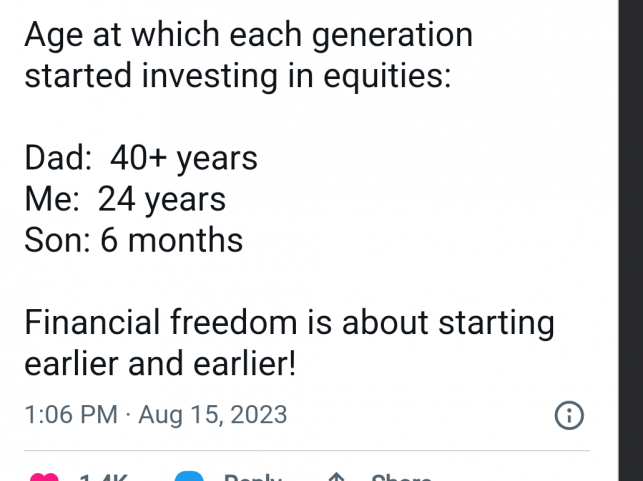Click the tweet info circle icon
The width and height of the screenshot is (643, 481).
click(568, 415)
